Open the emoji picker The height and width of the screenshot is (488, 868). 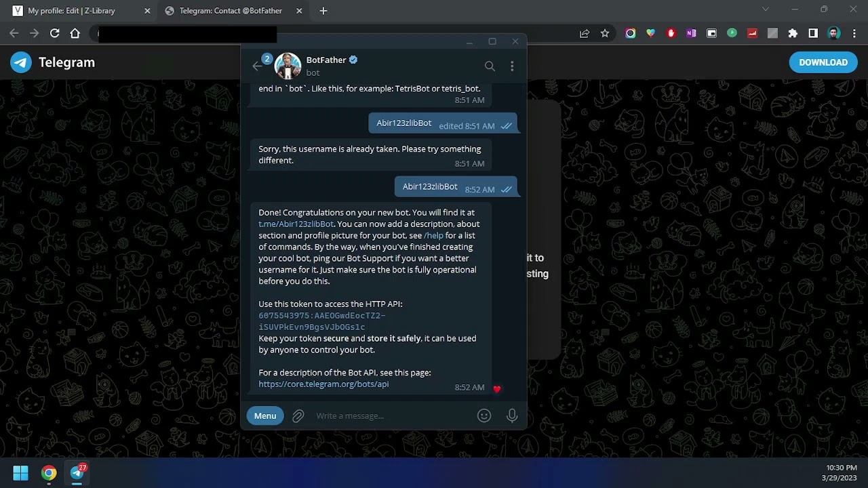click(x=484, y=415)
